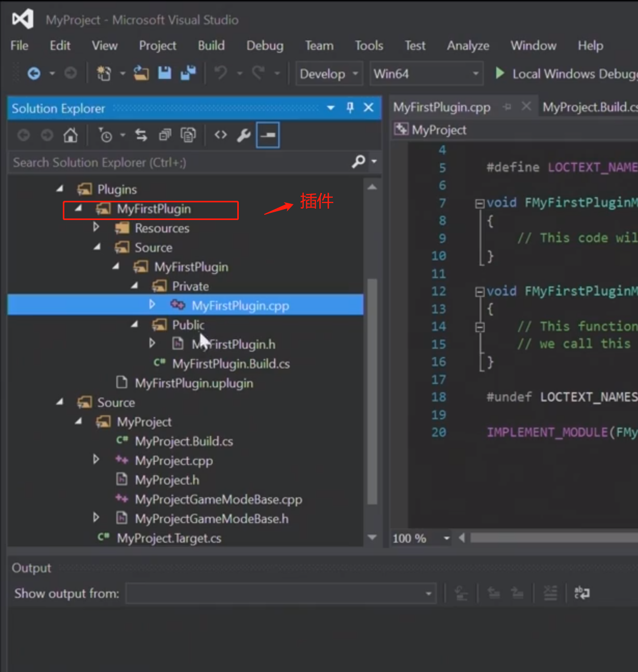Screen dimensions: 638x672
Task: Close the Solution Explorer panel
Action: pos(369,107)
